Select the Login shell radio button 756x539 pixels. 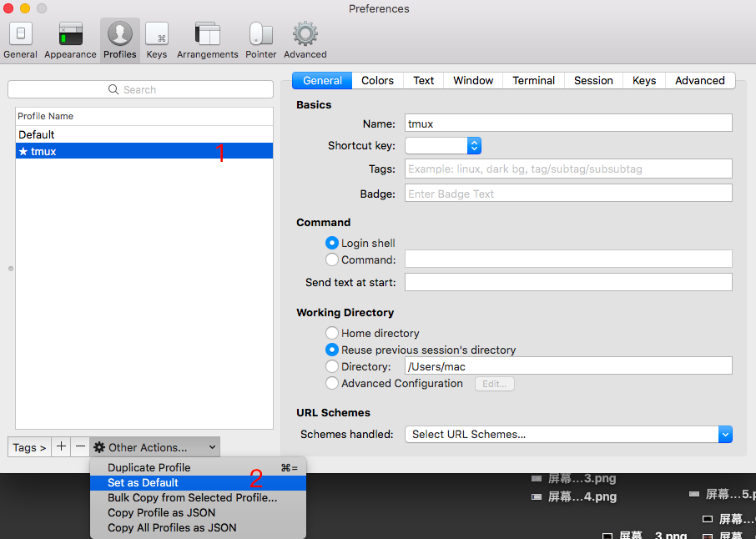tap(332, 243)
